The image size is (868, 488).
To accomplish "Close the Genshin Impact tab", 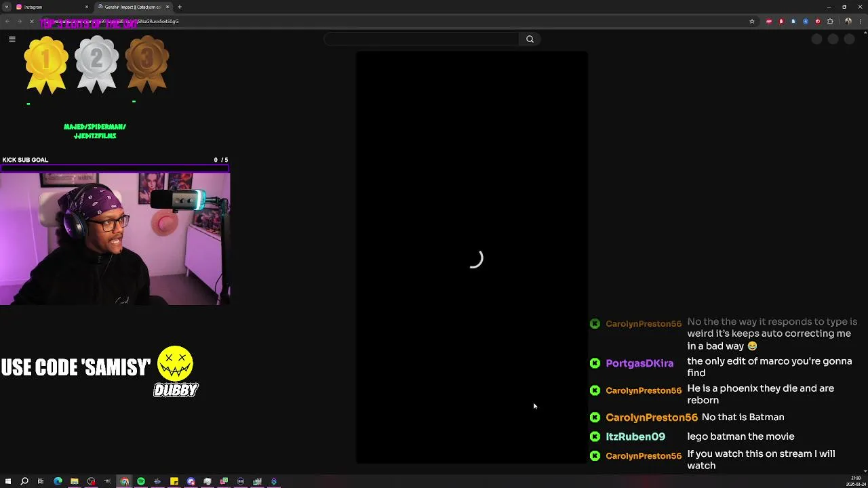I will click(x=167, y=7).
